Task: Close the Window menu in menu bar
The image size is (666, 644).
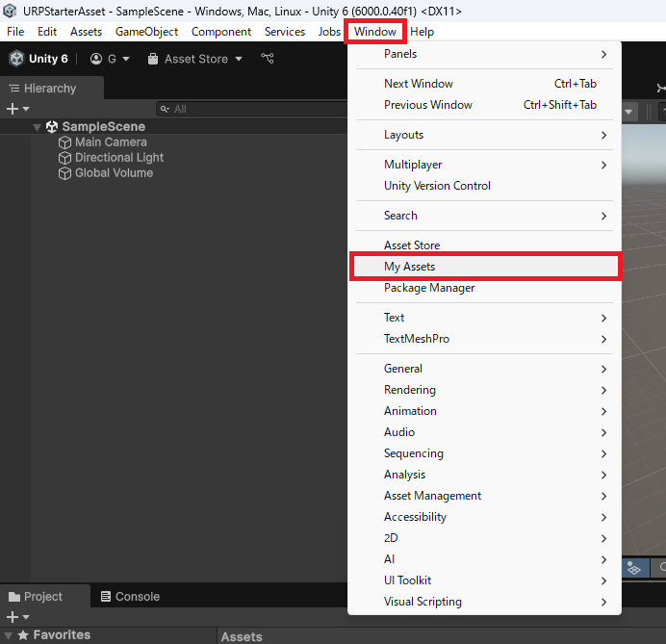Action: click(x=375, y=32)
